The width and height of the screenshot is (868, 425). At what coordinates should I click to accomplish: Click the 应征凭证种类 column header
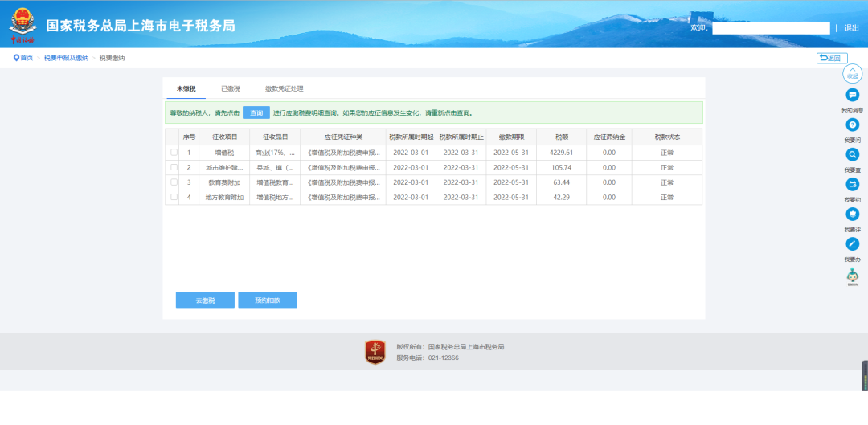tap(343, 137)
